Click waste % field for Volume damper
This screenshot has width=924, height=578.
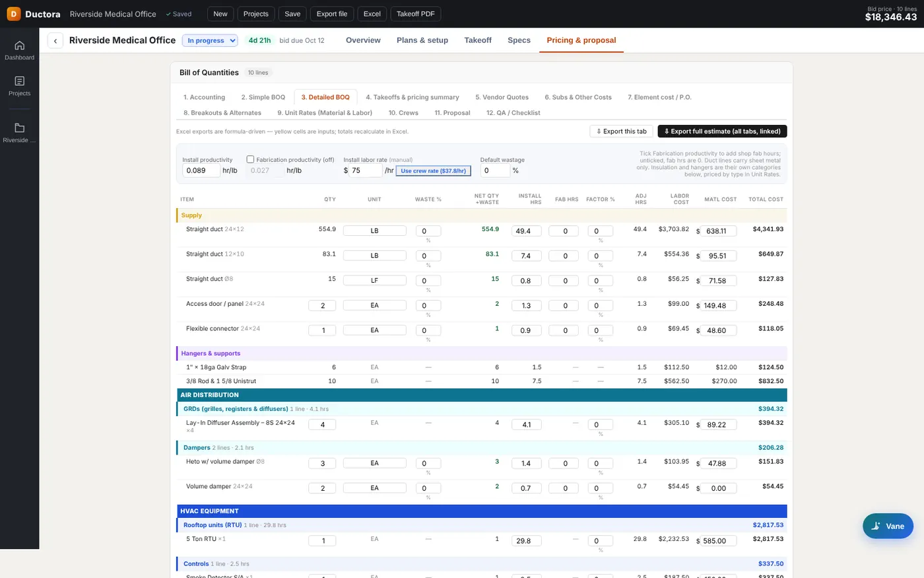[428, 488]
